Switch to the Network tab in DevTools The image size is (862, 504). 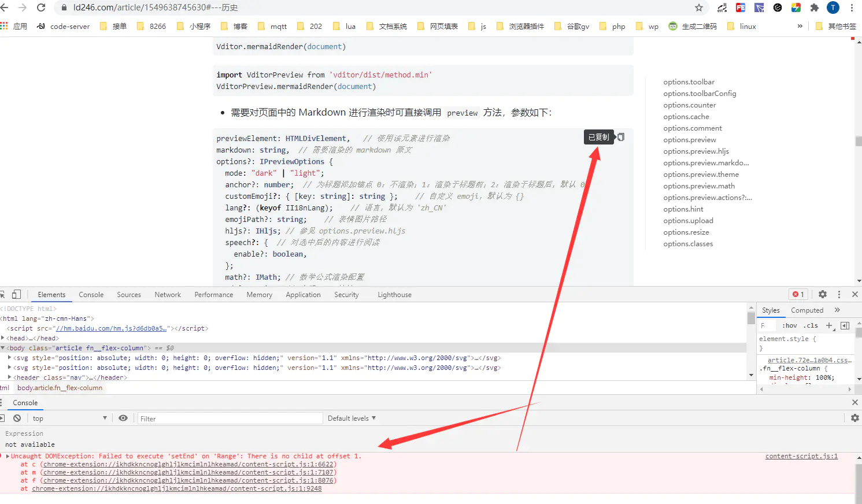168,294
